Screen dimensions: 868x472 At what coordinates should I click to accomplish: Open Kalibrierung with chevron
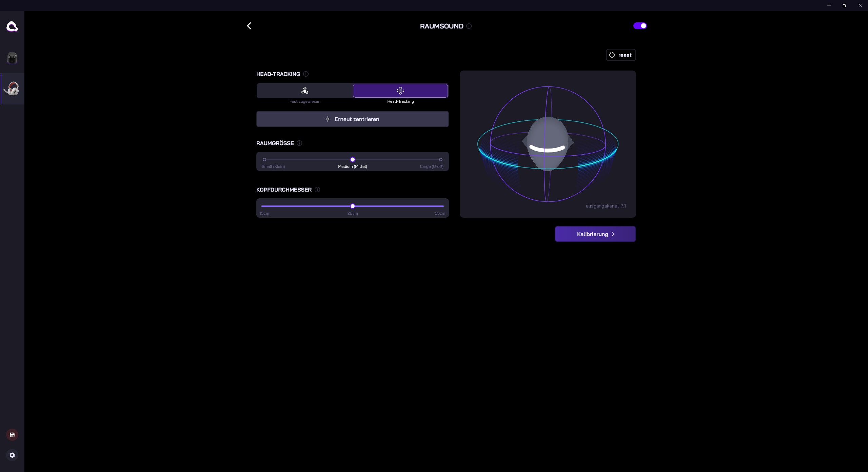595,234
